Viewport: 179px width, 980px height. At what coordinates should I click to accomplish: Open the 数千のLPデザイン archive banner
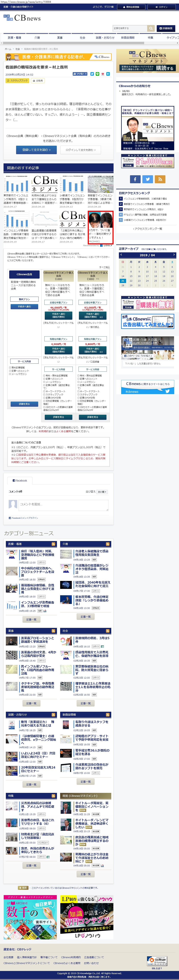tap(30, 917)
